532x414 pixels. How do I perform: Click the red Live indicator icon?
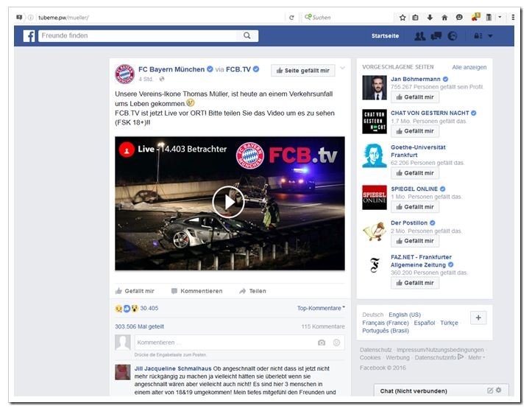pos(127,150)
